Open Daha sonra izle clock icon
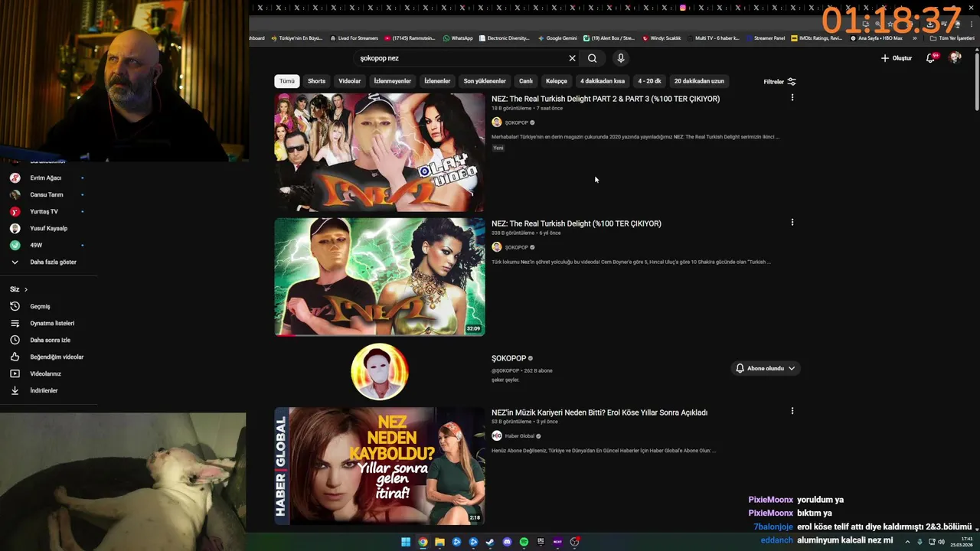This screenshot has height=551, width=980. click(x=15, y=340)
